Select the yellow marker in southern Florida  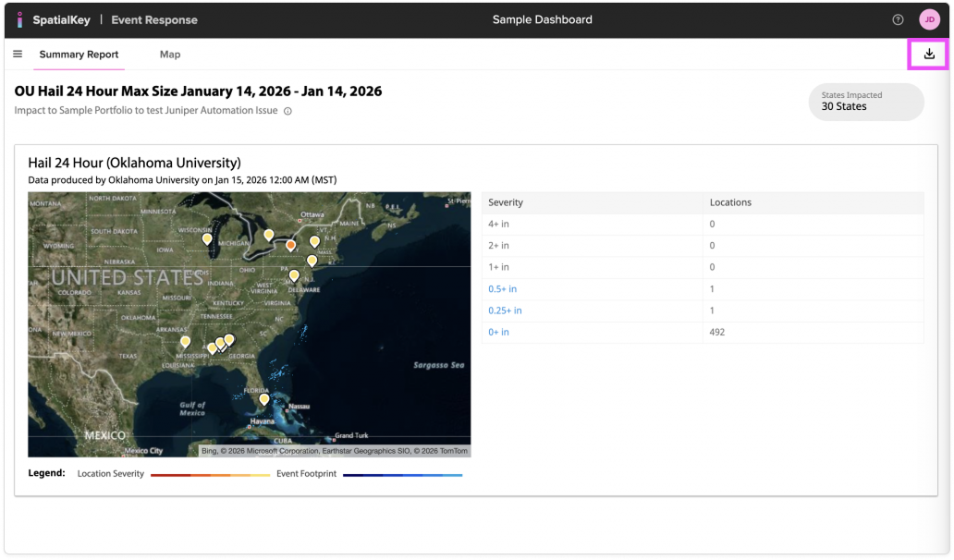tap(263, 399)
